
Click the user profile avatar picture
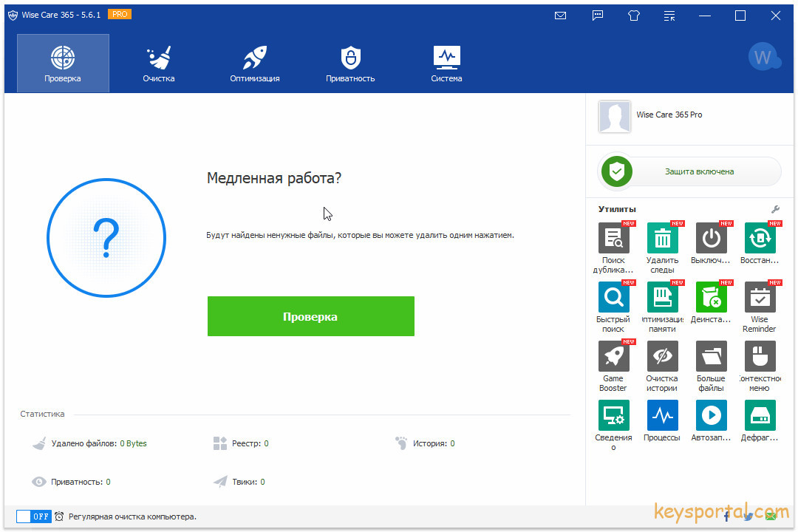pos(614,117)
